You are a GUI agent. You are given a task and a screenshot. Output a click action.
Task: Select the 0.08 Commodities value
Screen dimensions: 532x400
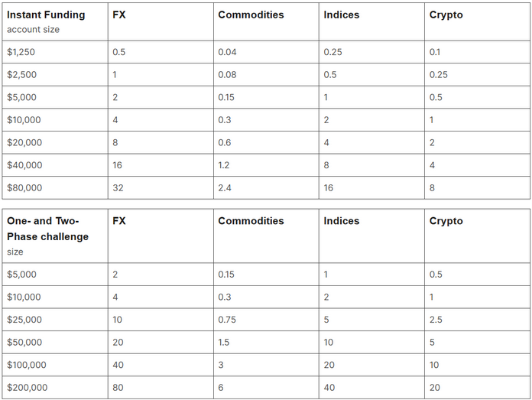click(227, 75)
